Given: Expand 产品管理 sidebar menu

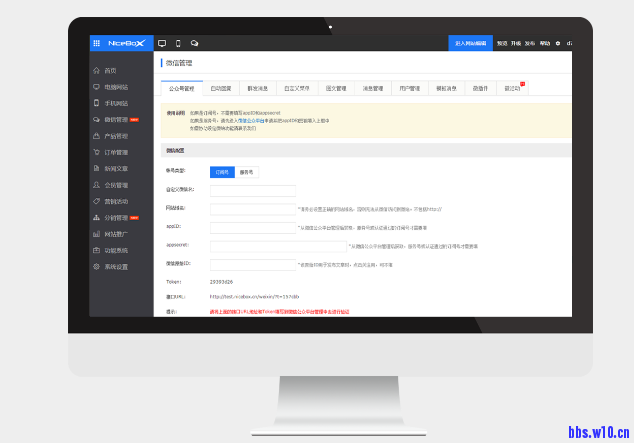Looking at the screenshot, I should [116, 136].
